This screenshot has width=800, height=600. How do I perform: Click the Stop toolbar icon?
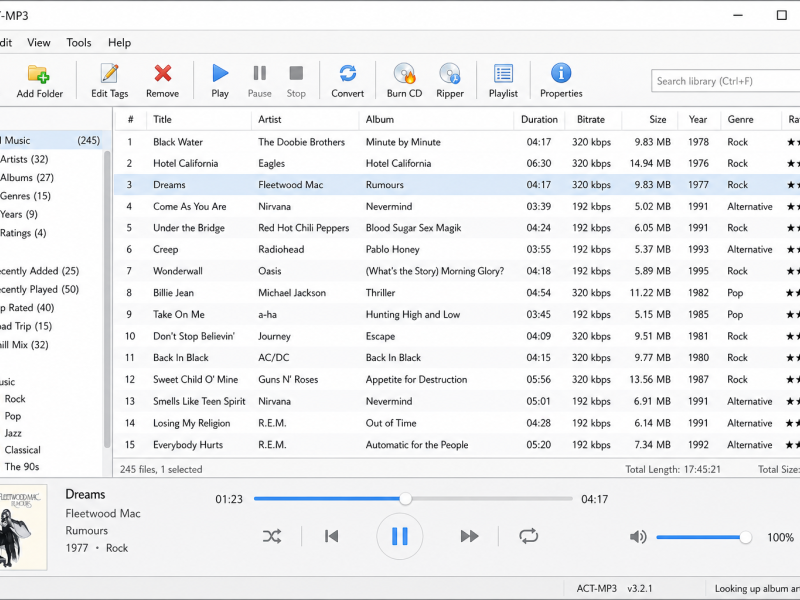point(296,73)
